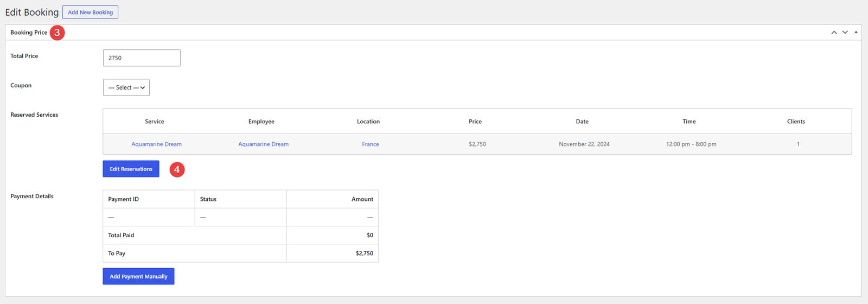Open the France location link
The width and height of the screenshot is (868, 304).
tap(371, 144)
